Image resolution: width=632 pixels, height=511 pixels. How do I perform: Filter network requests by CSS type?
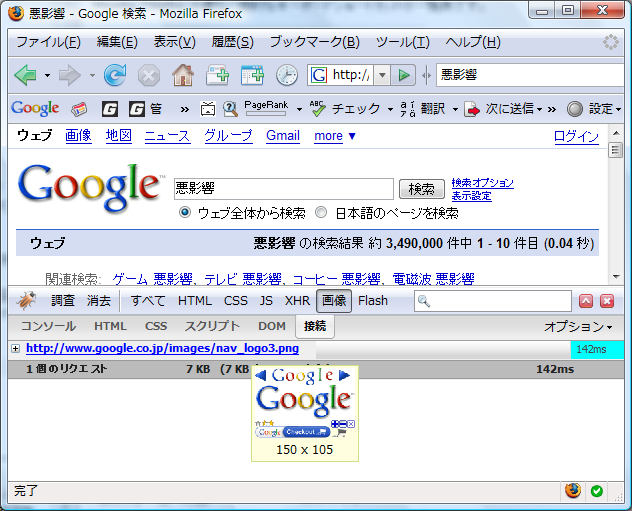point(235,301)
